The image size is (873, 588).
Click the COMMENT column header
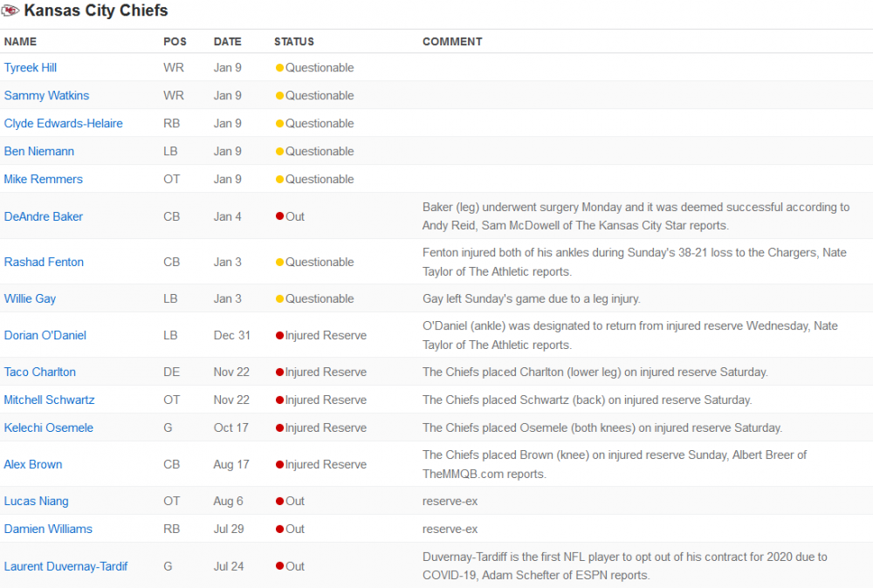click(x=452, y=42)
